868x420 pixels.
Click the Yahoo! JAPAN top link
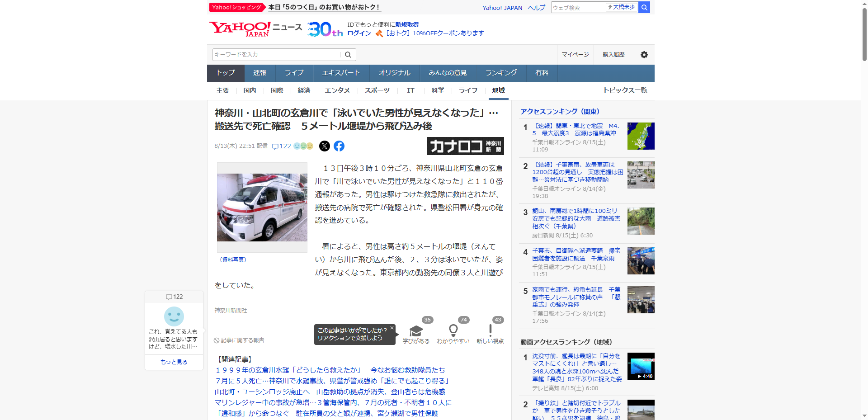coord(502,8)
